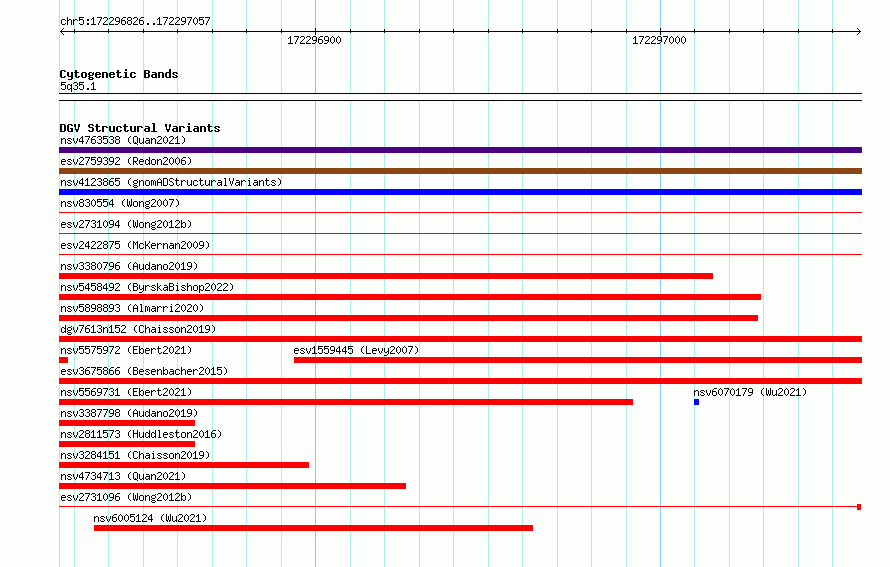Click the DGV Structural Variants track title
This screenshot has height=567, width=890.
tap(140, 128)
